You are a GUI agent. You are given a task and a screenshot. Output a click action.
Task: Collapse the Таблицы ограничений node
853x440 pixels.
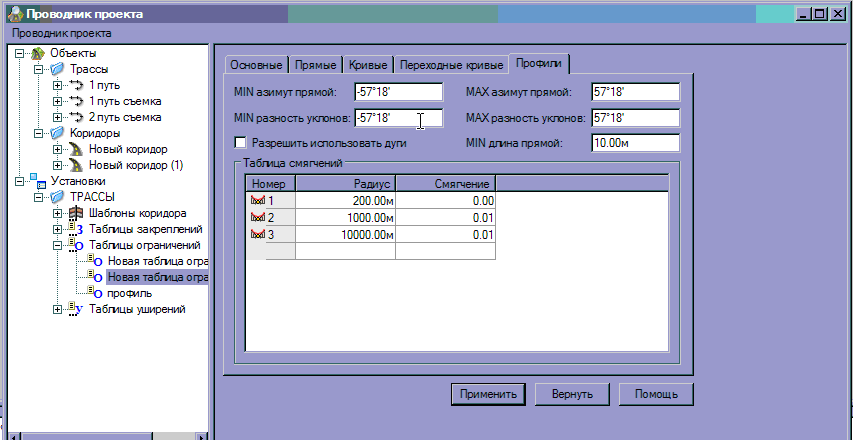[x=57, y=245]
